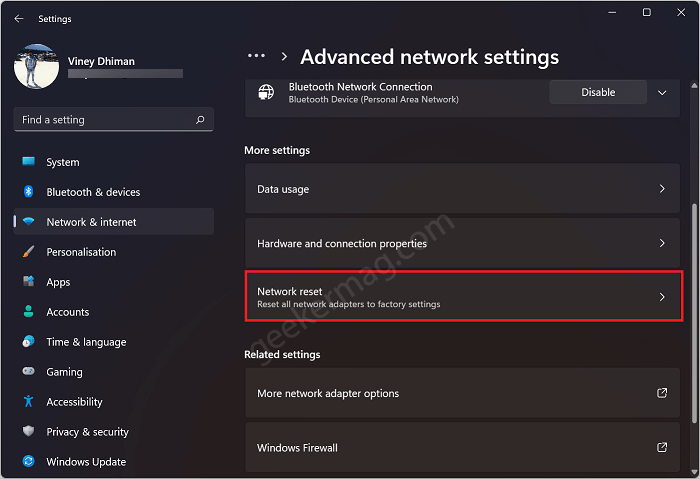The height and width of the screenshot is (479, 700).
Task: Click More network adapter options external-link icon
Action: click(662, 393)
